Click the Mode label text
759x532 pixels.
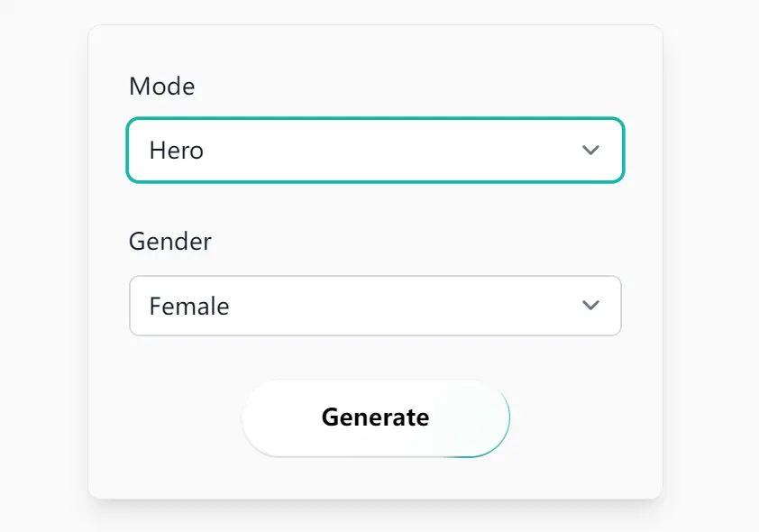click(163, 87)
